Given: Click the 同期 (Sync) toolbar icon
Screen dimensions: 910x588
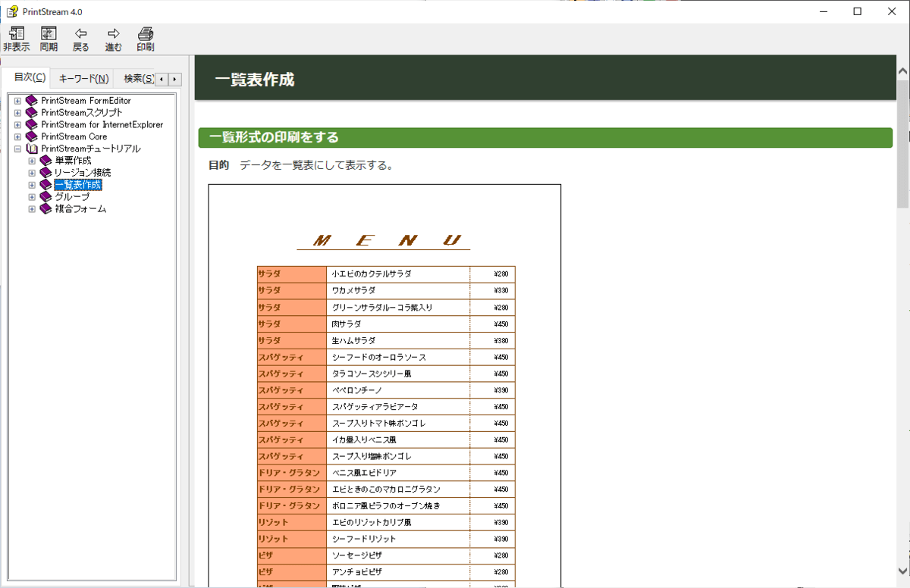Looking at the screenshot, I should [49, 33].
